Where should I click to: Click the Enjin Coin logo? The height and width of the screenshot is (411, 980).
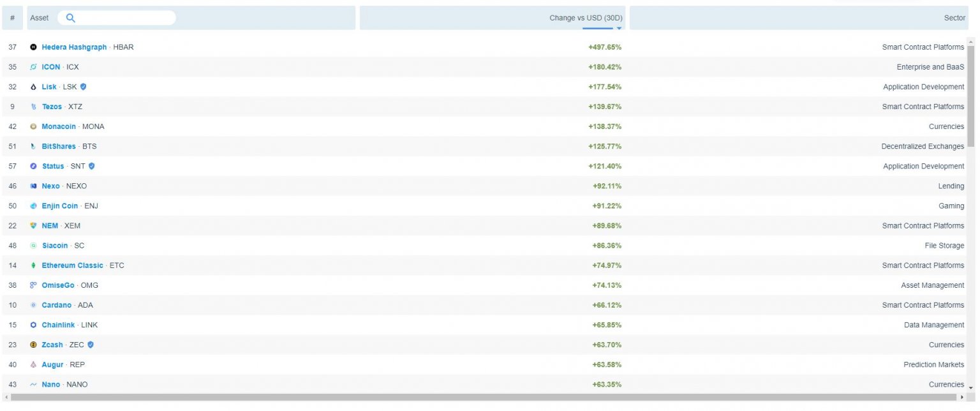[x=34, y=205]
